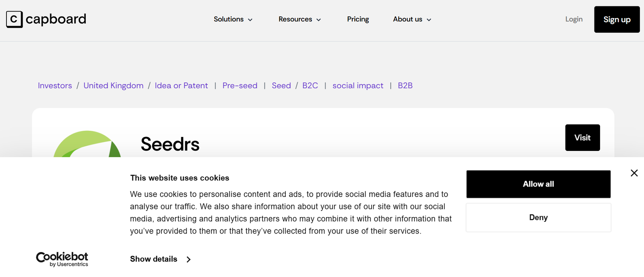Click the Cookiebot by Usercentrics logo
This screenshot has width=644, height=277.
[62, 259]
